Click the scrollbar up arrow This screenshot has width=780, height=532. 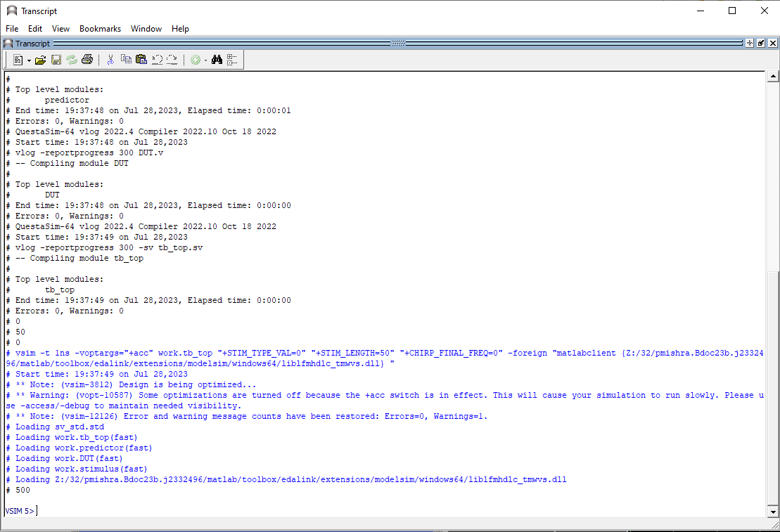coord(772,77)
